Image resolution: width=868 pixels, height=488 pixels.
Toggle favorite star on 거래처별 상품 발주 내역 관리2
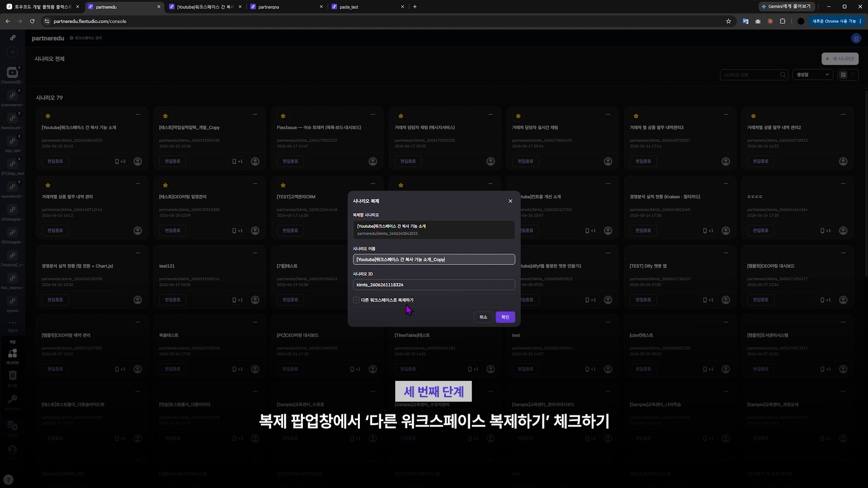(x=753, y=116)
